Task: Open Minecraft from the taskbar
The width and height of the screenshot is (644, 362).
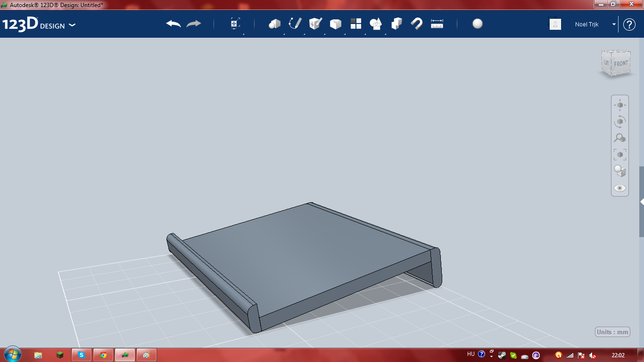Action: (60, 355)
